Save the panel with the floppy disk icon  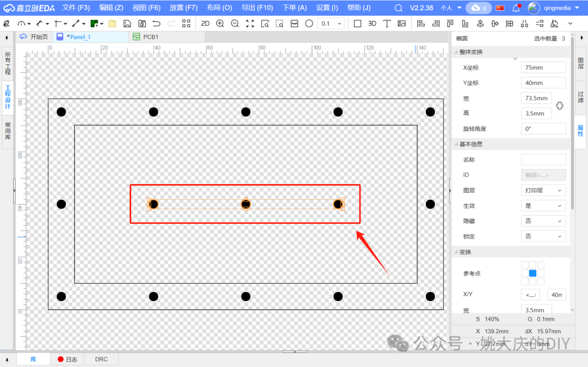127,23
